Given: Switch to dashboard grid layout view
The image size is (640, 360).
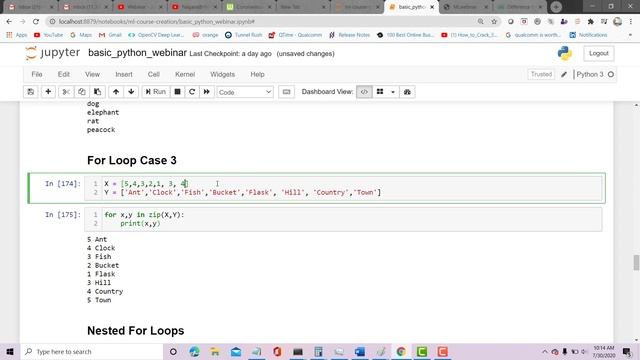Looking at the screenshot, I should pos(380,92).
